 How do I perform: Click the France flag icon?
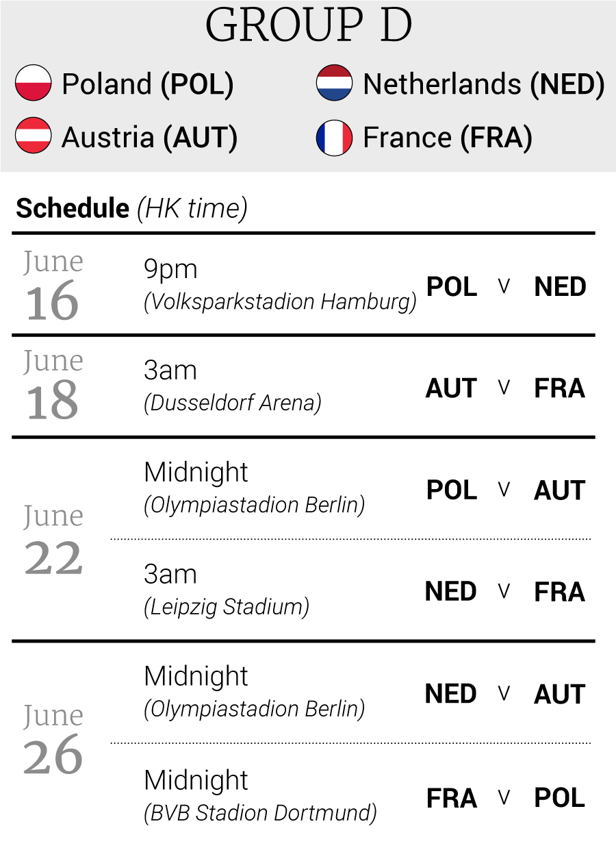[334, 137]
